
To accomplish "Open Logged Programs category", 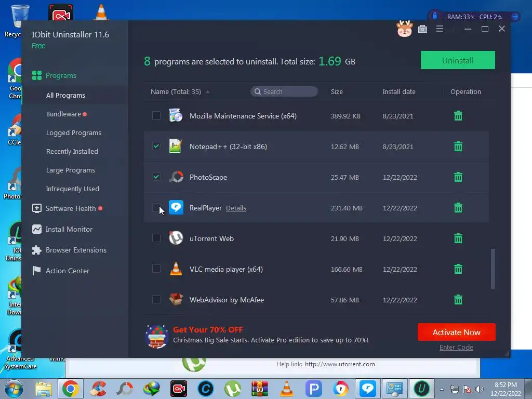I will [74, 132].
